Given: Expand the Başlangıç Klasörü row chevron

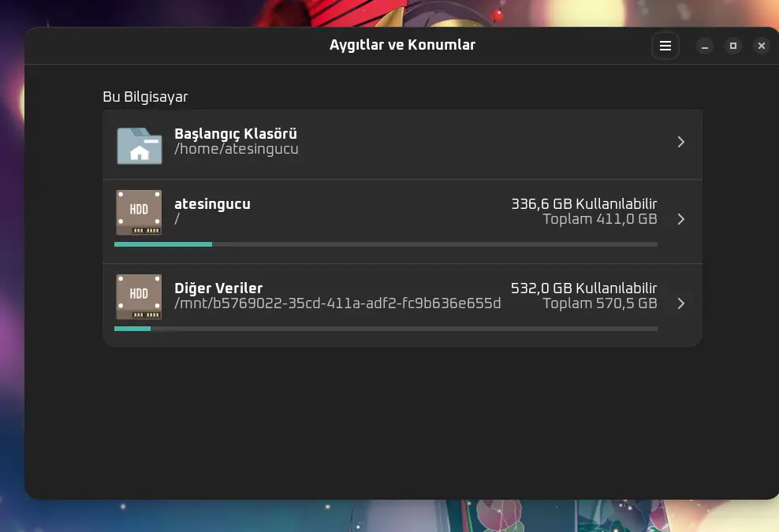Looking at the screenshot, I should pyautogui.click(x=681, y=142).
